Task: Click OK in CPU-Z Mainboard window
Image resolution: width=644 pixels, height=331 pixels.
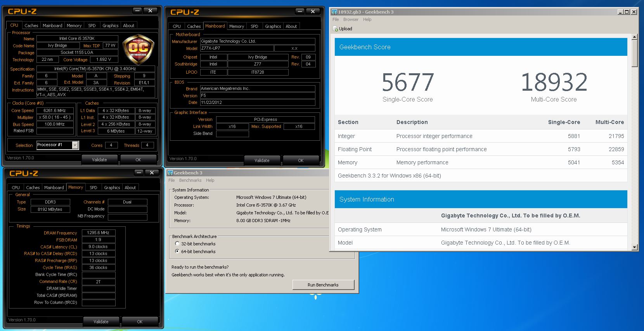Action: 301,160
